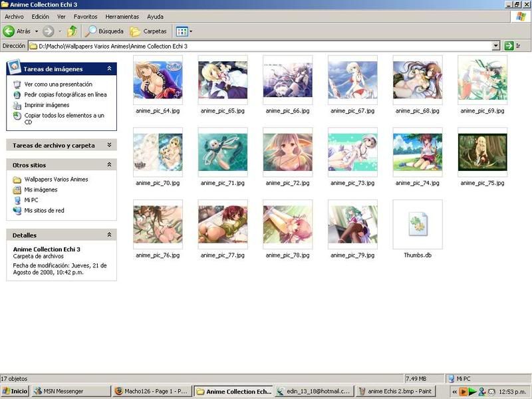
Task: Open Atrás history dropdown arrow
Action: [37, 31]
